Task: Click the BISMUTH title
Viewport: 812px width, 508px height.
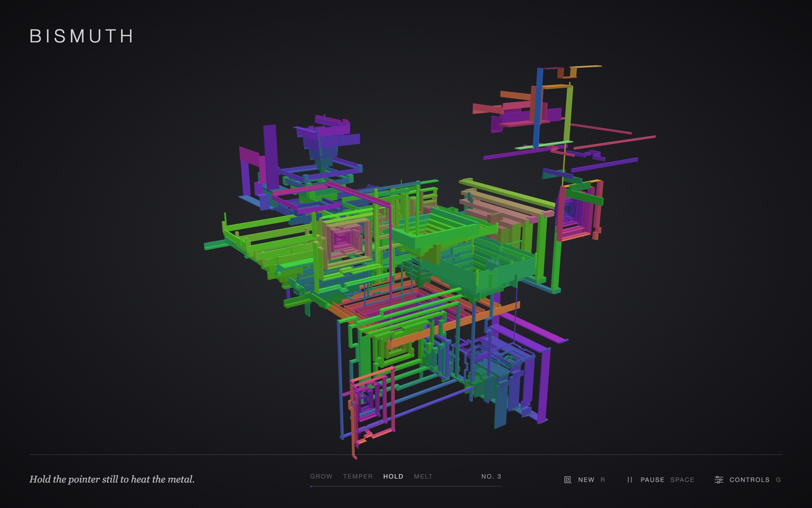Action: point(82,36)
